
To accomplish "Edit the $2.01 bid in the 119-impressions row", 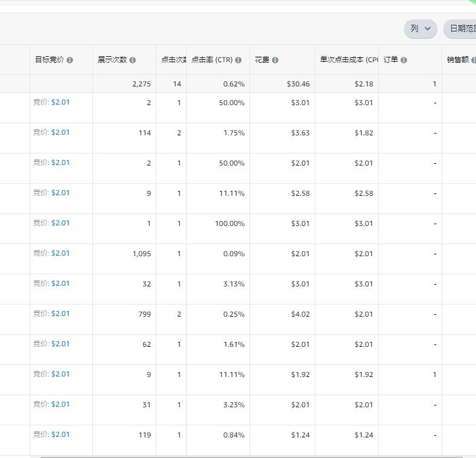I will [60, 434].
